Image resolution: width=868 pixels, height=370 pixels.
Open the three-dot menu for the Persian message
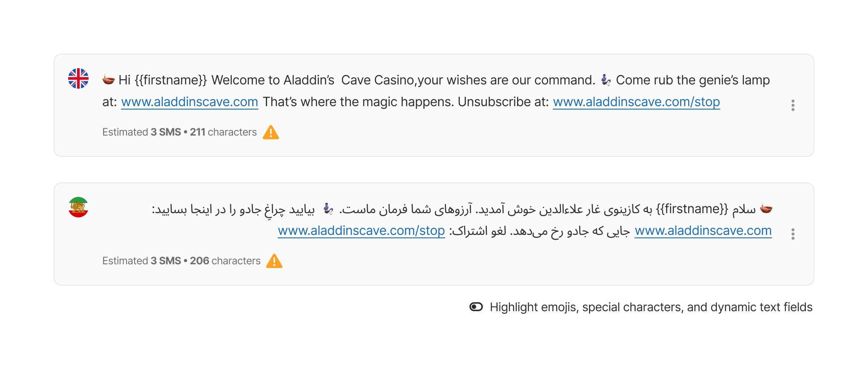coord(793,233)
